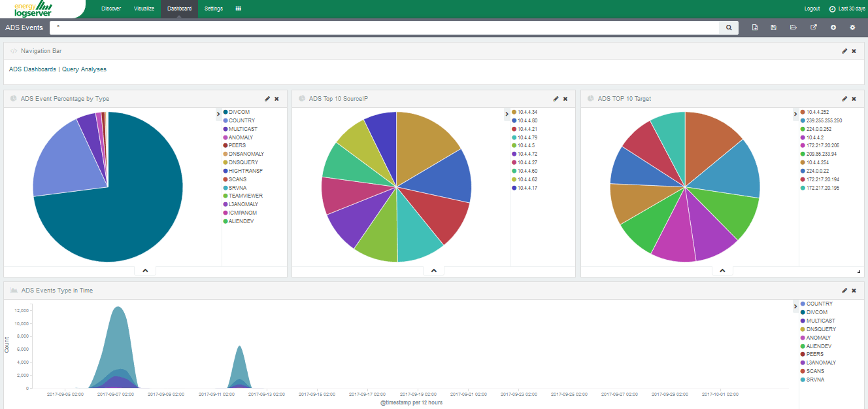Click the Load Saved Dashboard folder icon
Image resolution: width=868 pixels, height=409 pixels.
click(793, 27)
